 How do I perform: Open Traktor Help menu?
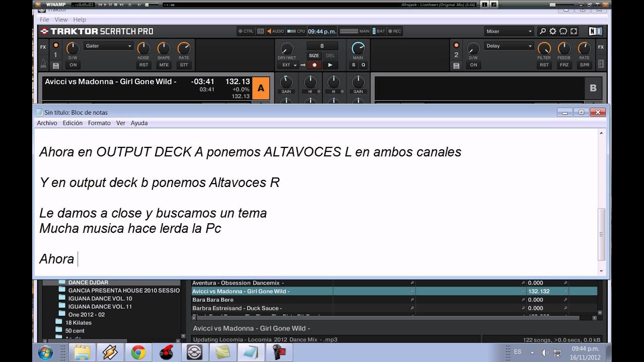(79, 20)
